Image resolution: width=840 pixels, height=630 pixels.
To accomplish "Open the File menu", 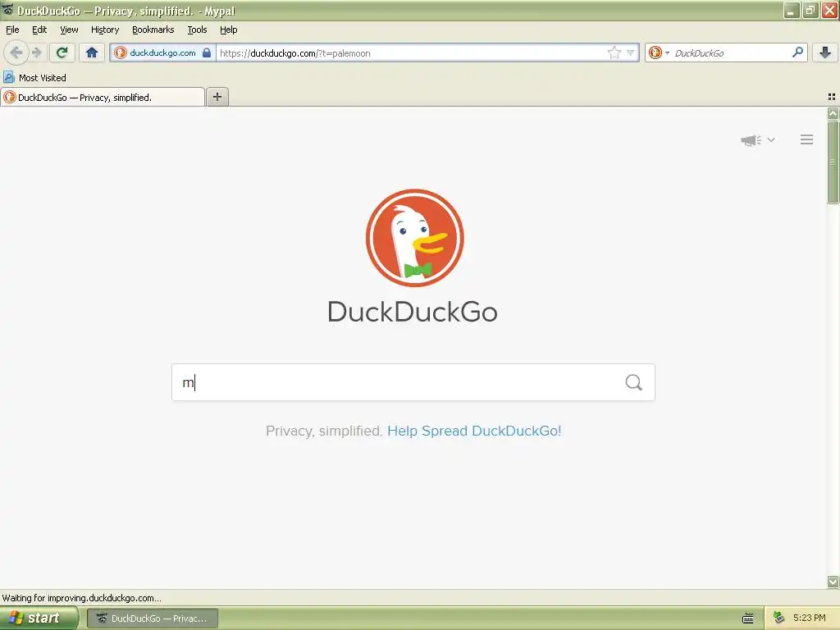I will pos(12,30).
